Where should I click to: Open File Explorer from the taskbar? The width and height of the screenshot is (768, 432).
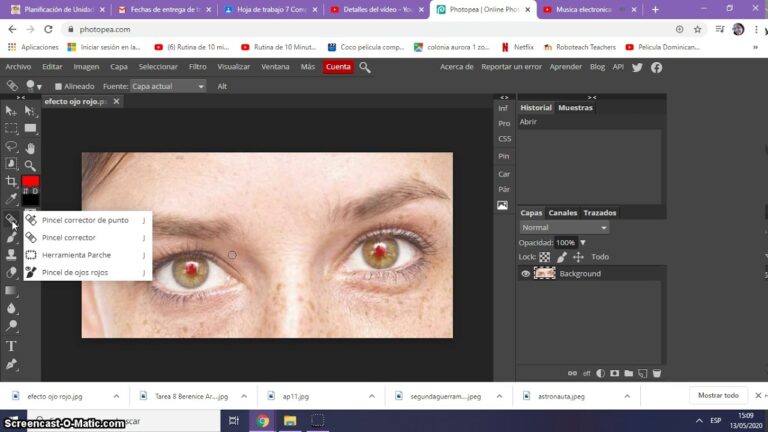coord(290,421)
